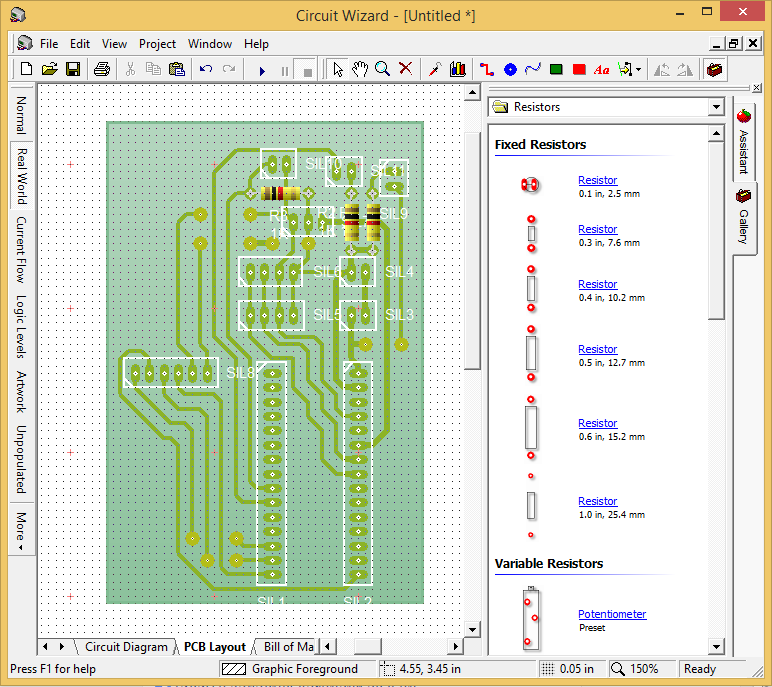Switch to the Circuit Diagram tab

(126, 647)
